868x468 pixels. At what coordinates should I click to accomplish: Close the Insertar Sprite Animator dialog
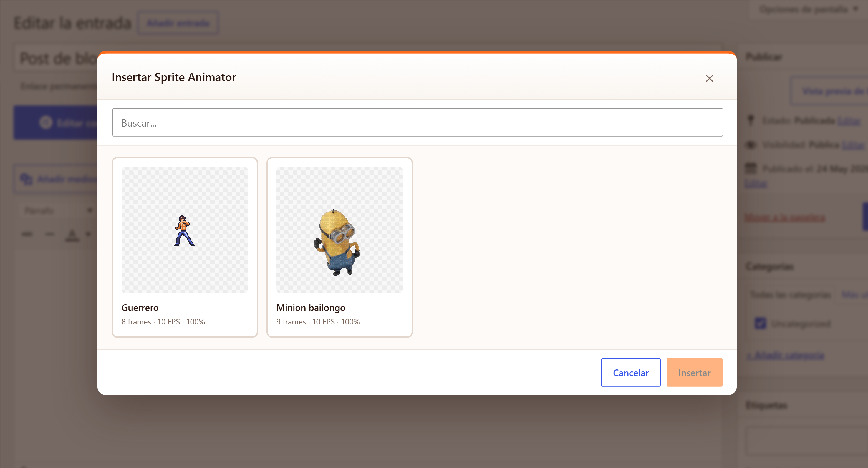(709, 78)
